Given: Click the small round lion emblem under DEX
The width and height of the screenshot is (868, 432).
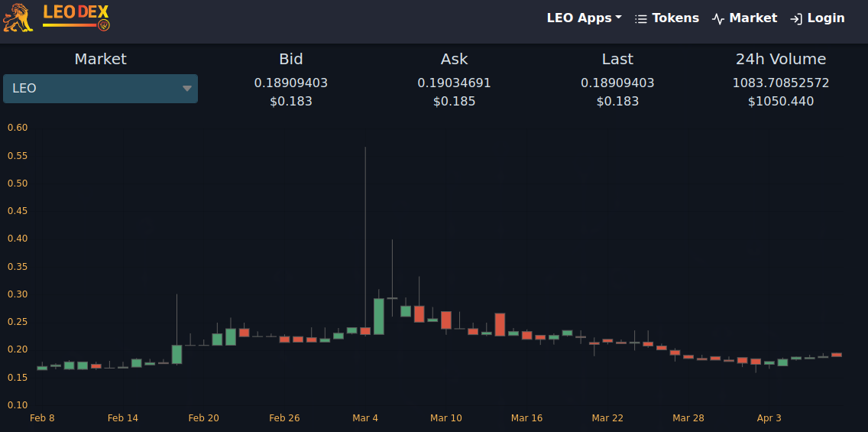Looking at the screenshot, I should [103, 25].
